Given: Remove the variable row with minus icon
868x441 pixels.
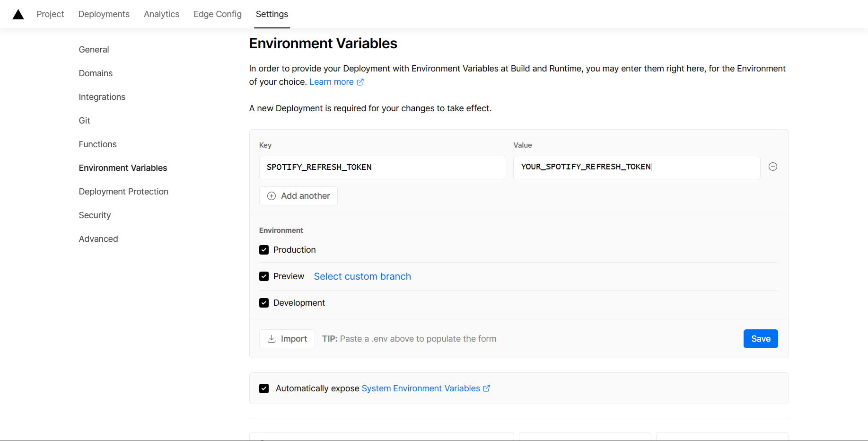Looking at the screenshot, I should [x=773, y=167].
